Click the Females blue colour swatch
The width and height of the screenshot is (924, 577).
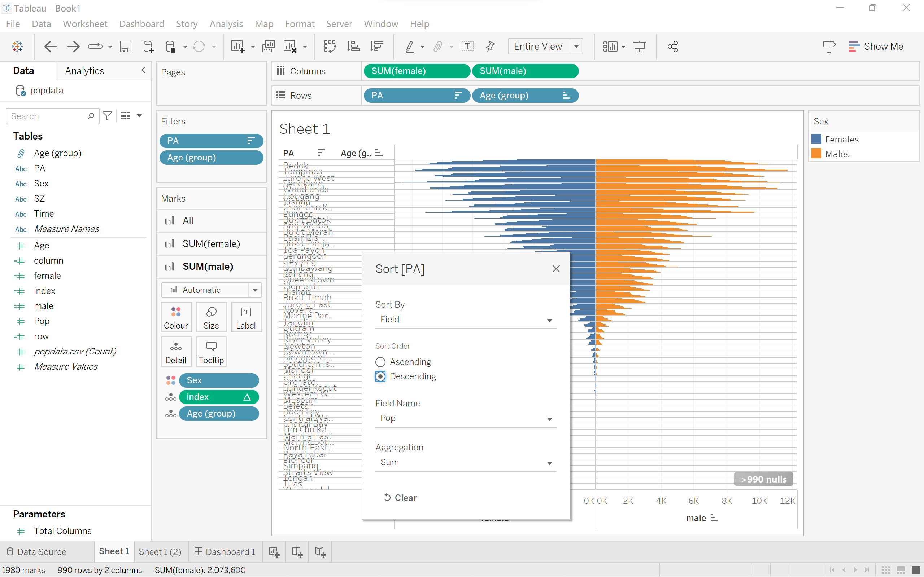816,139
